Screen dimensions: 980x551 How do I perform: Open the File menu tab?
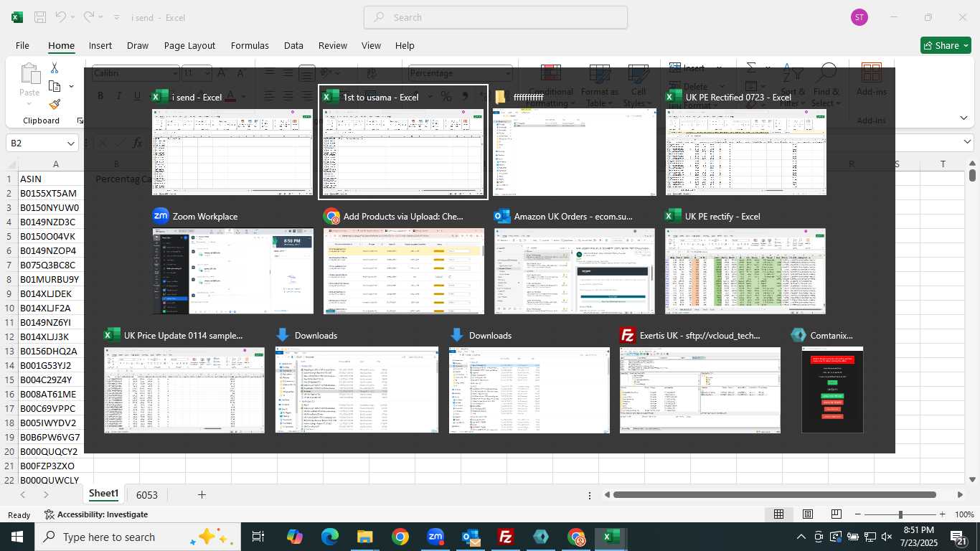click(x=22, y=45)
